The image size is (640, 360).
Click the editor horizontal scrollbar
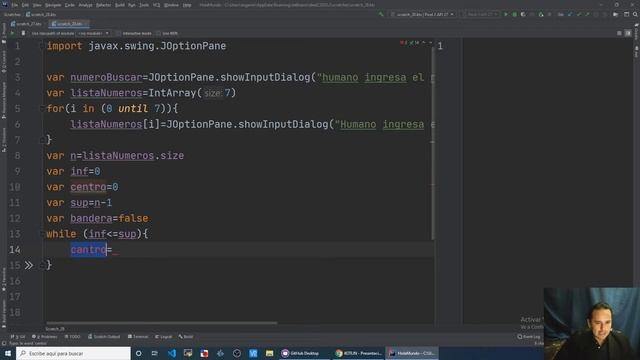(x=162, y=323)
